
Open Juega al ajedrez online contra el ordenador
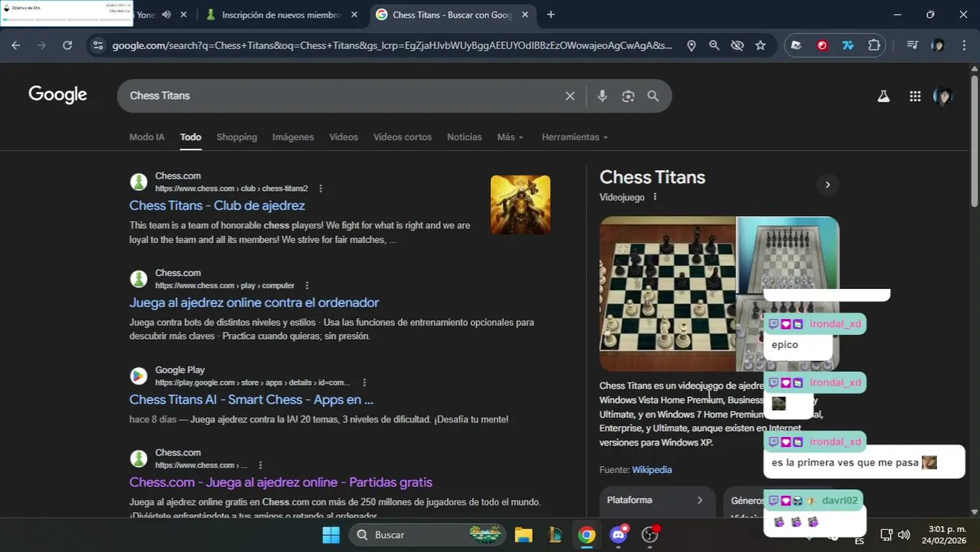[x=254, y=302]
